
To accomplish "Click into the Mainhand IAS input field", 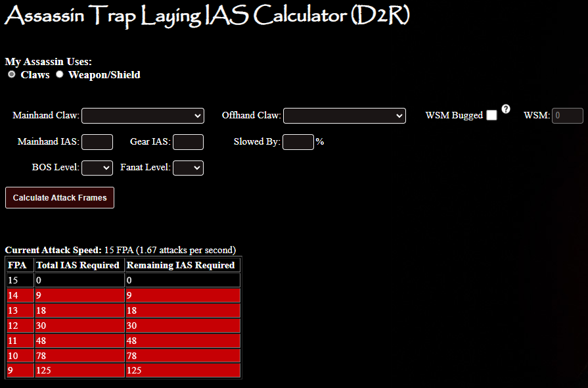I will pos(97,142).
